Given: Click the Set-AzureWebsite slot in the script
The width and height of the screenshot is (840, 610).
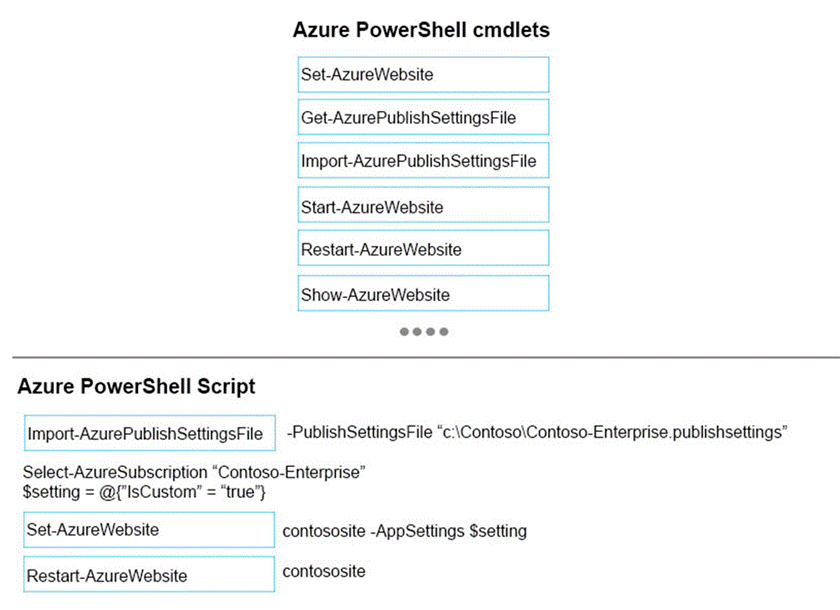Looking at the screenshot, I should (150, 530).
